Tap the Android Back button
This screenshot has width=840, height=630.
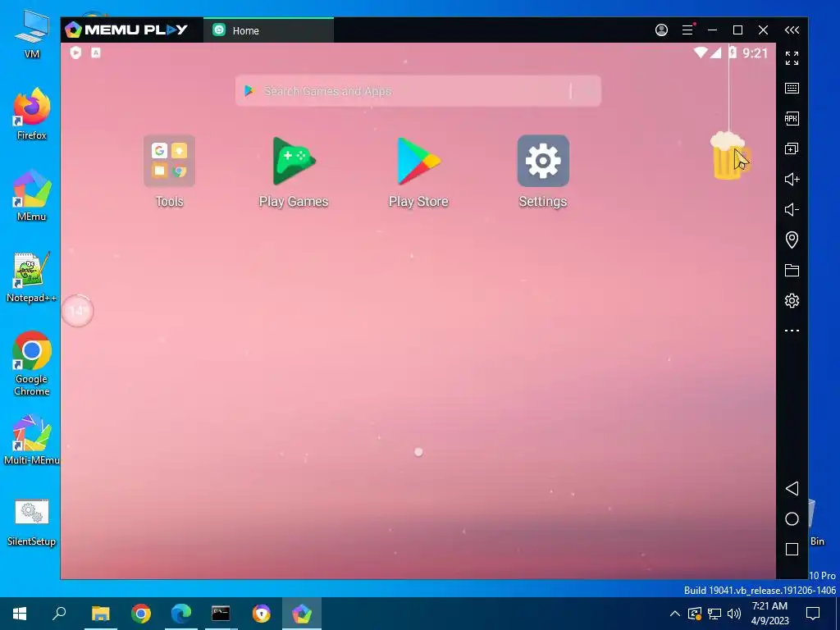pos(792,488)
